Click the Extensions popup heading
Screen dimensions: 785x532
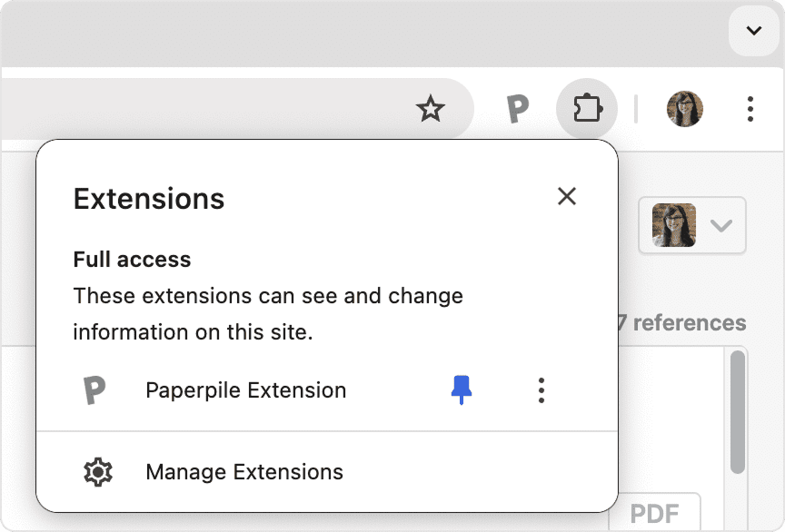149,199
